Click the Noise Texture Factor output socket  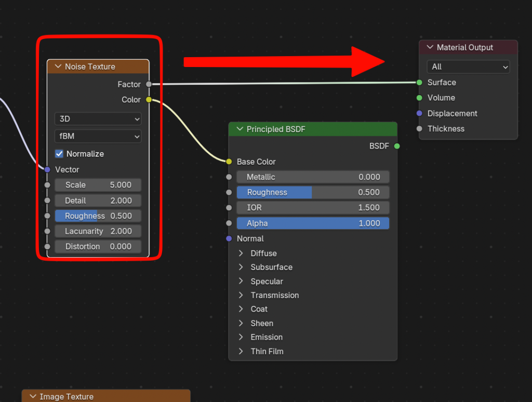coord(149,84)
